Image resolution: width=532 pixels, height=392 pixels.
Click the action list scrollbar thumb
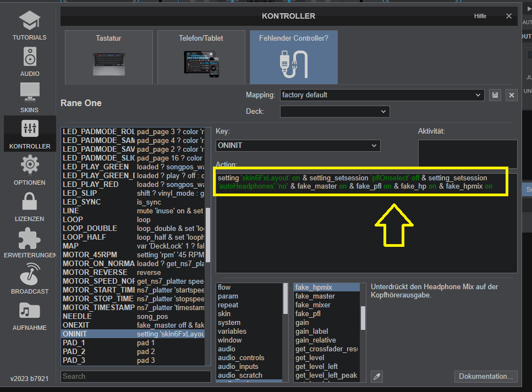[x=363, y=318]
